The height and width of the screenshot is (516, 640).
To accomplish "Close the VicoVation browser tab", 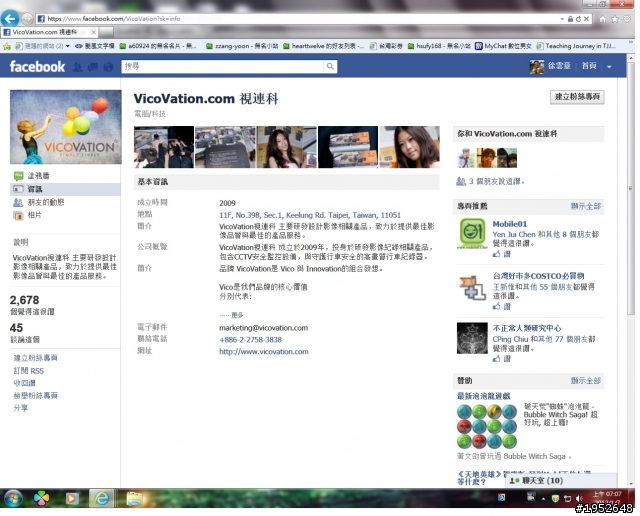I will tap(93, 32).
